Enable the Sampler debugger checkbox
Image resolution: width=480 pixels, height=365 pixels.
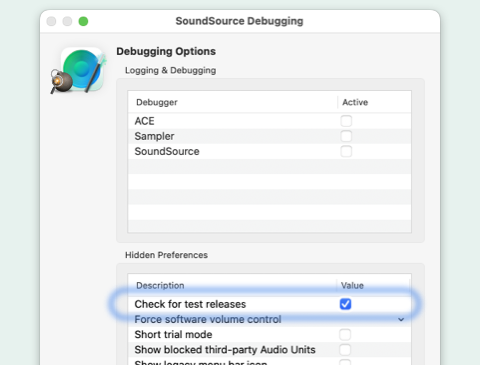tap(346, 136)
